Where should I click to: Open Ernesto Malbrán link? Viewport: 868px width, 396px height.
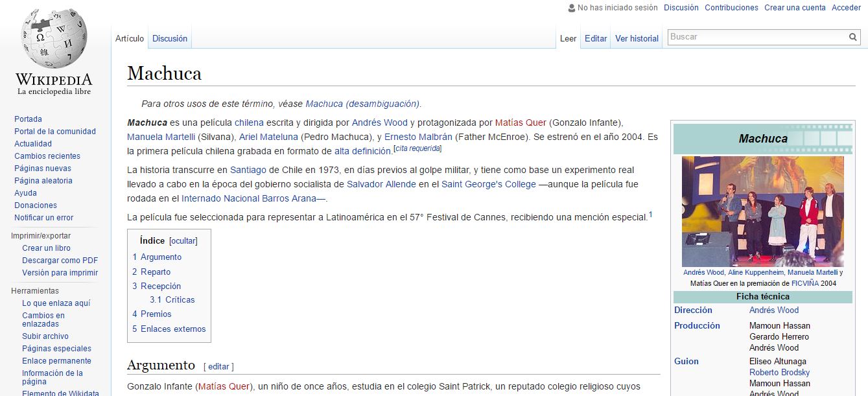click(418, 137)
